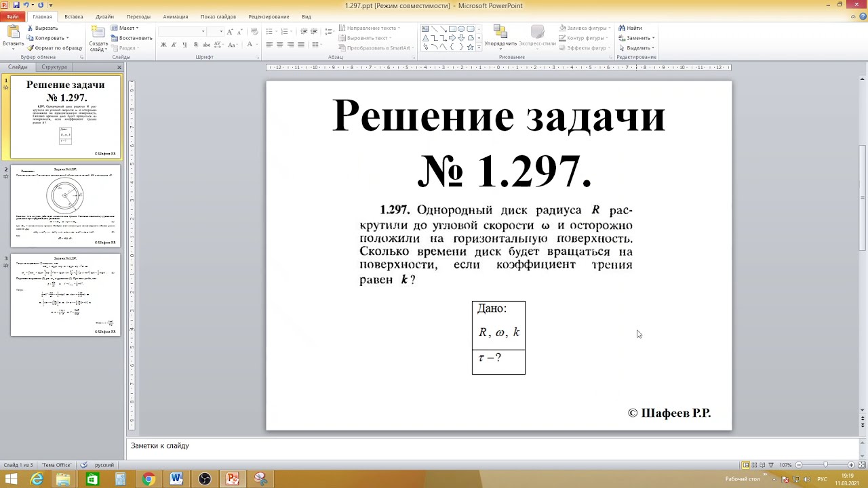The height and width of the screenshot is (488, 868).
Task: Click the clear formatting icon
Action: click(x=254, y=32)
